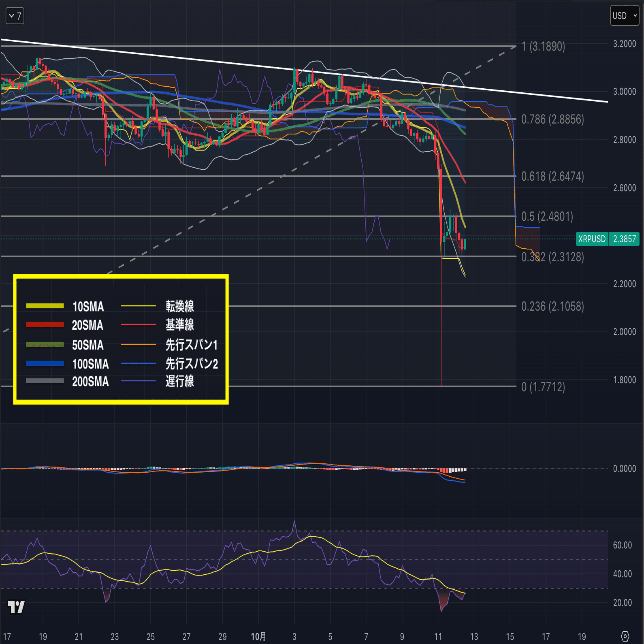Click the date label 3 on time axis
Image resolution: width=644 pixels, height=644 pixels.
click(294, 637)
